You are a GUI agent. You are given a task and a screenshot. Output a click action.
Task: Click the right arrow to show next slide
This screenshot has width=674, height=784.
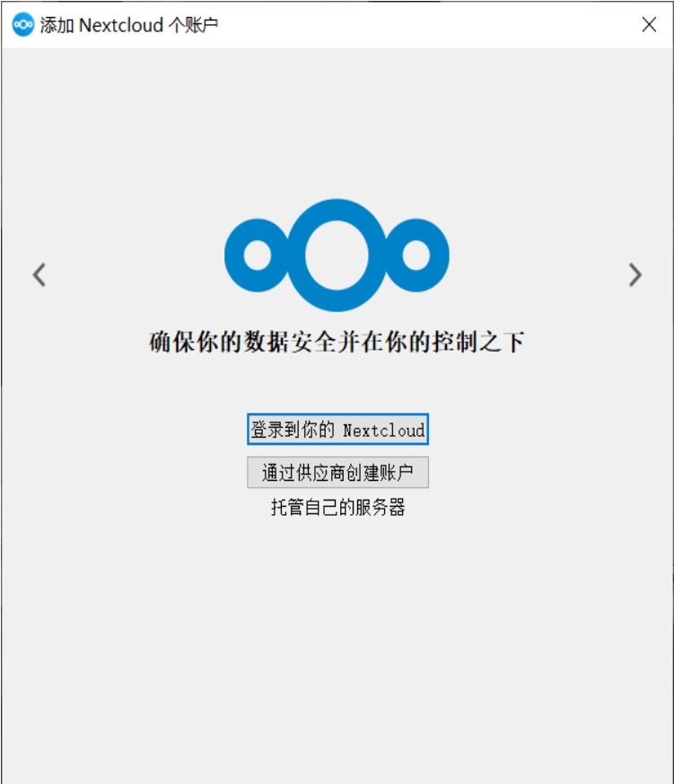pos(635,275)
